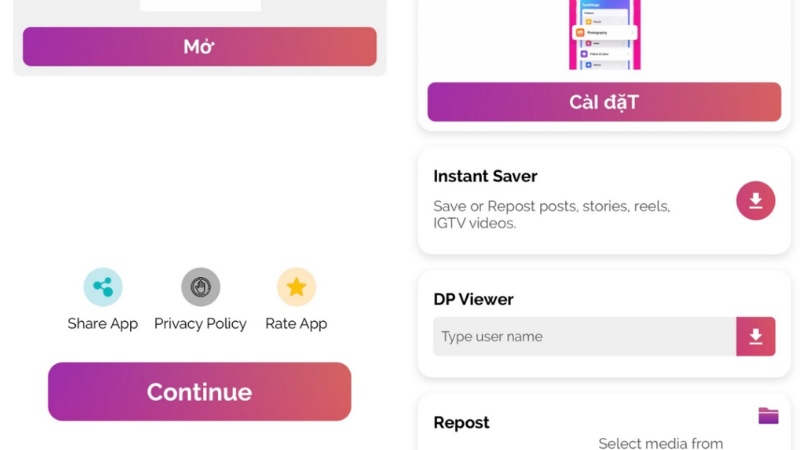The height and width of the screenshot is (450, 800).
Task: Select the Share App text label
Action: 103,324
